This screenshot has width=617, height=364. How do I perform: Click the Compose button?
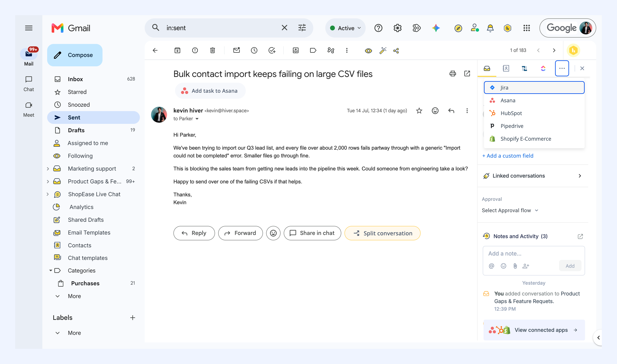click(75, 55)
